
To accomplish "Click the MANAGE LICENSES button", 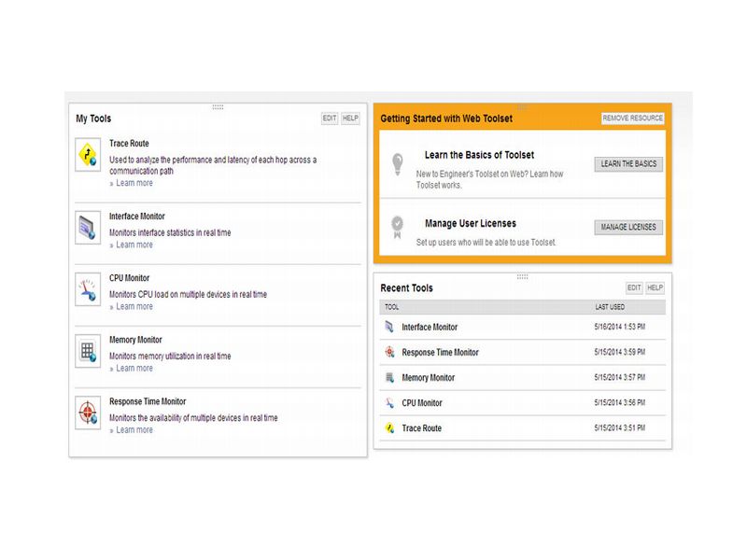I will point(628,227).
